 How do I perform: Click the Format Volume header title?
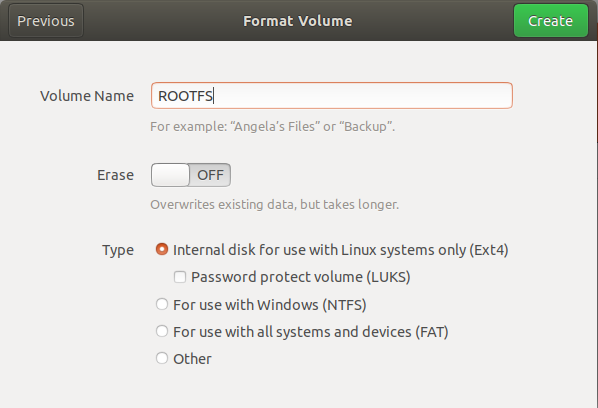298,21
